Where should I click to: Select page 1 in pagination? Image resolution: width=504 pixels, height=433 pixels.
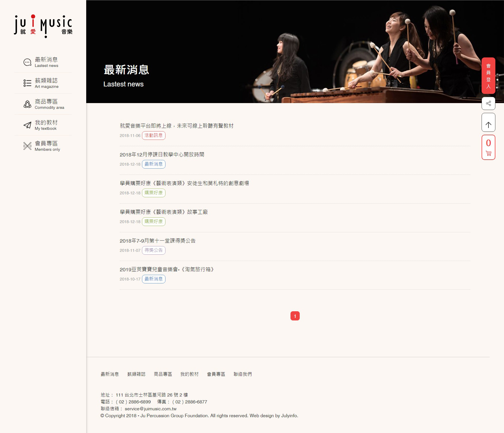[295, 315]
